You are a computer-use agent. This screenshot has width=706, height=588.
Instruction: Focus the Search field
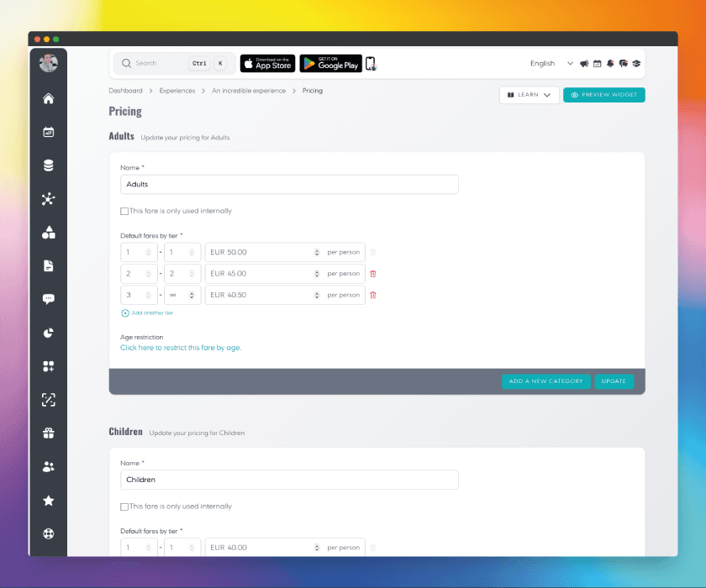click(x=173, y=64)
